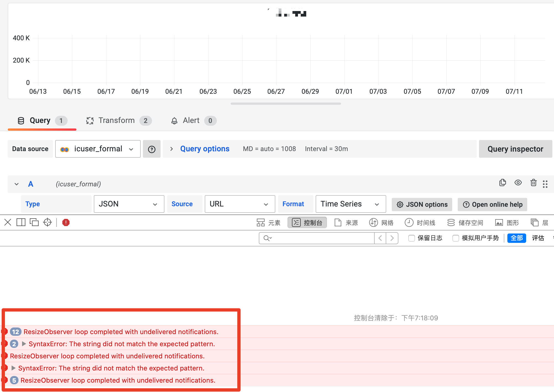Check the 模拟用户手势 option
This screenshot has height=392, width=554.
click(455, 238)
